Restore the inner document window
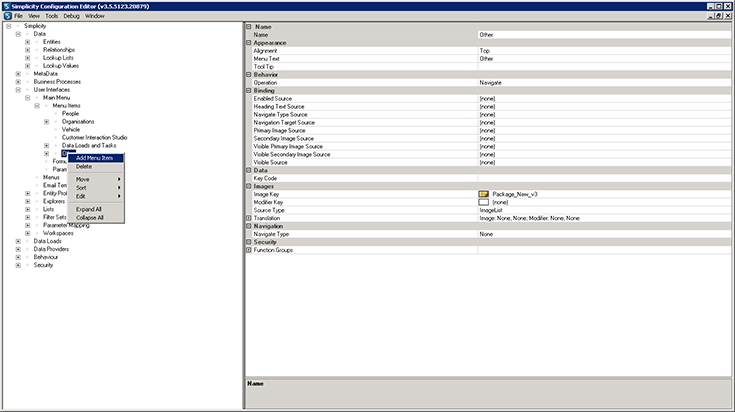735x412 pixels. coord(719,16)
